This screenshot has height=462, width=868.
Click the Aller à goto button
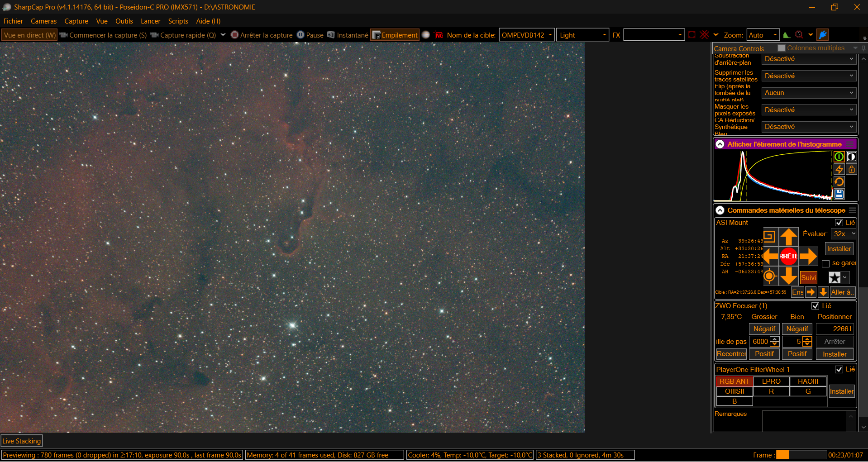pyautogui.click(x=843, y=292)
